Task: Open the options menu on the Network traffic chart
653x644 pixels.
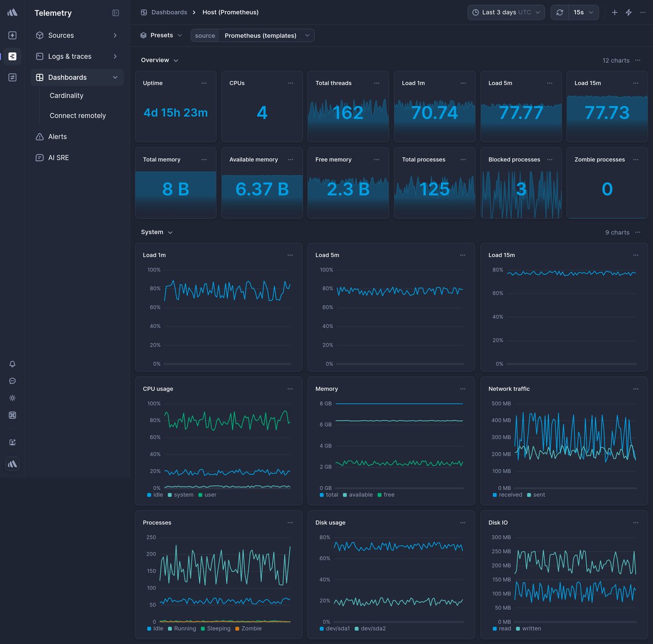Action: tap(636, 389)
